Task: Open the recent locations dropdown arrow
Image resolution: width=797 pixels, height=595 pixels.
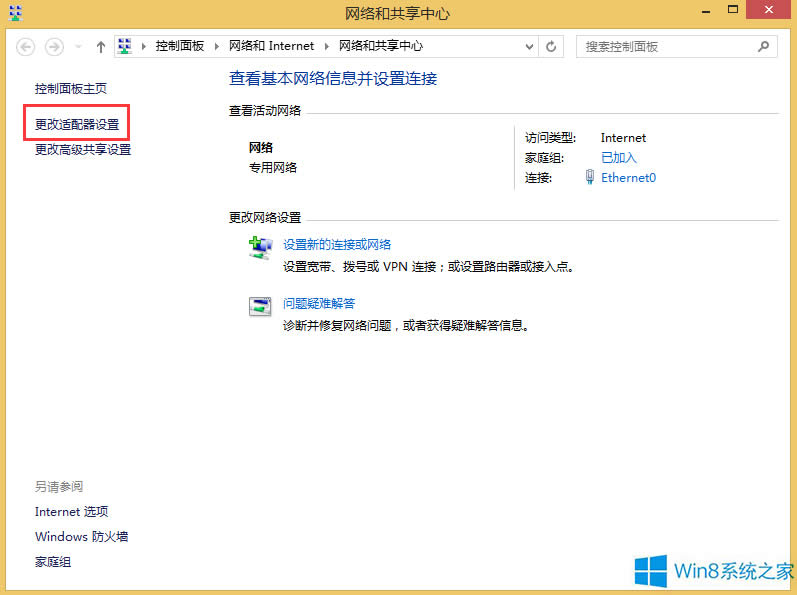Action: pyautogui.click(x=78, y=47)
